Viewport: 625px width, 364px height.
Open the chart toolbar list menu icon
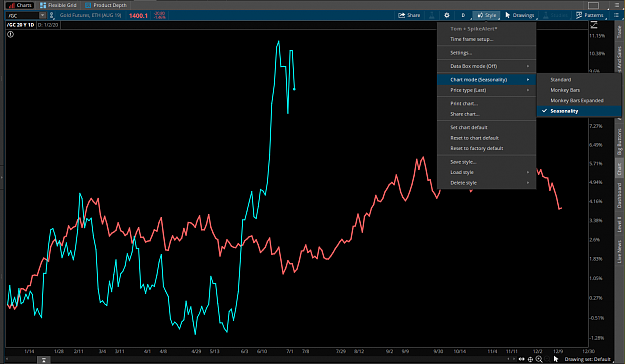click(616, 15)
